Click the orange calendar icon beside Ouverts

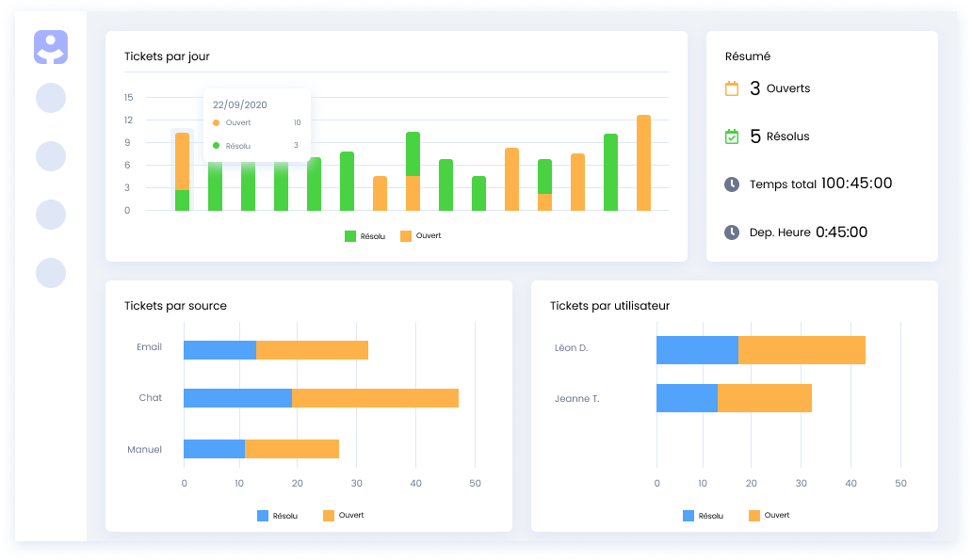pos(732,88)
